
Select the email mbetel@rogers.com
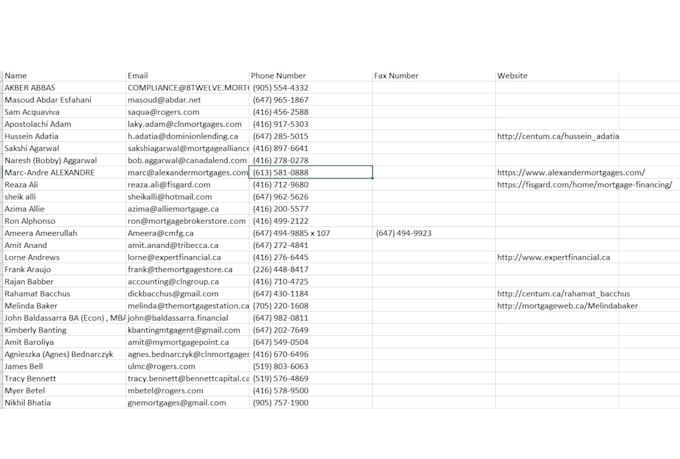(166, 391)
